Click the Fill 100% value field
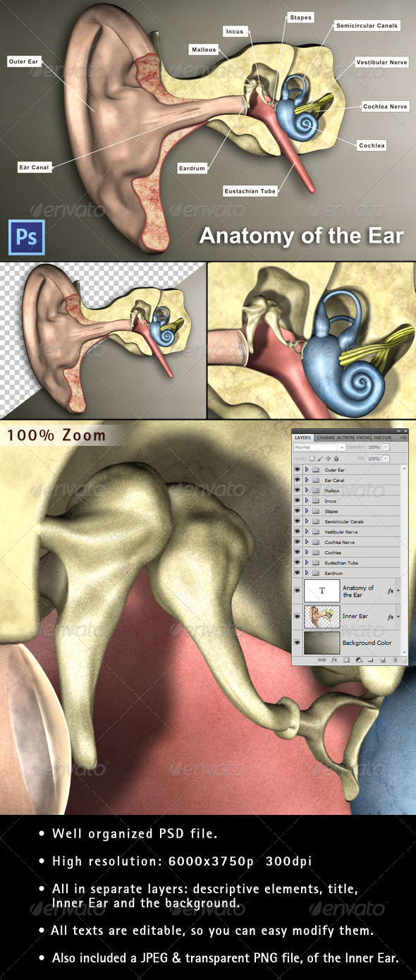The width and height of the screenshot is (416, 980). [x=373, y=459]
